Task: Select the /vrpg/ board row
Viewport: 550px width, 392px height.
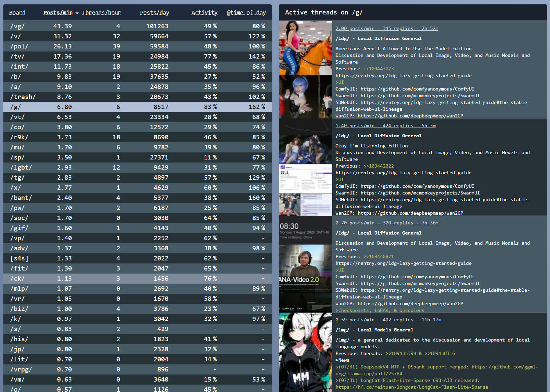Action: coord(138,369)
